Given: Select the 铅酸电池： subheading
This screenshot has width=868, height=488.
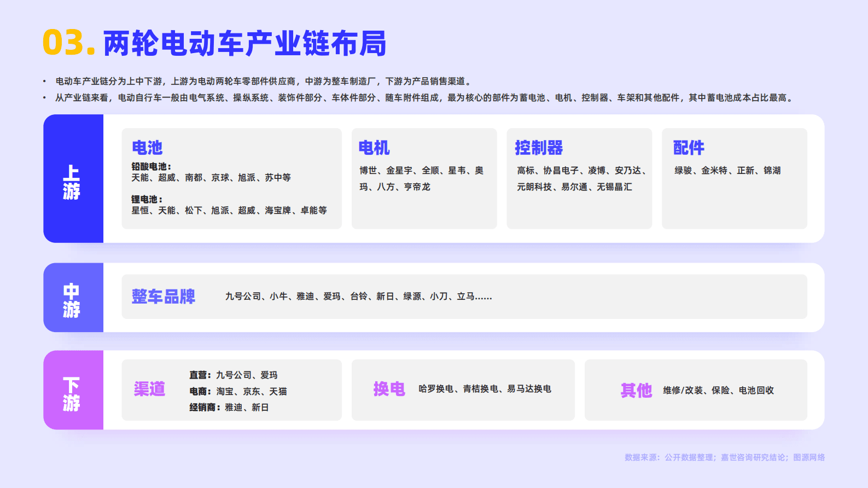Looking at the screenshot, I should coord(151,166).
